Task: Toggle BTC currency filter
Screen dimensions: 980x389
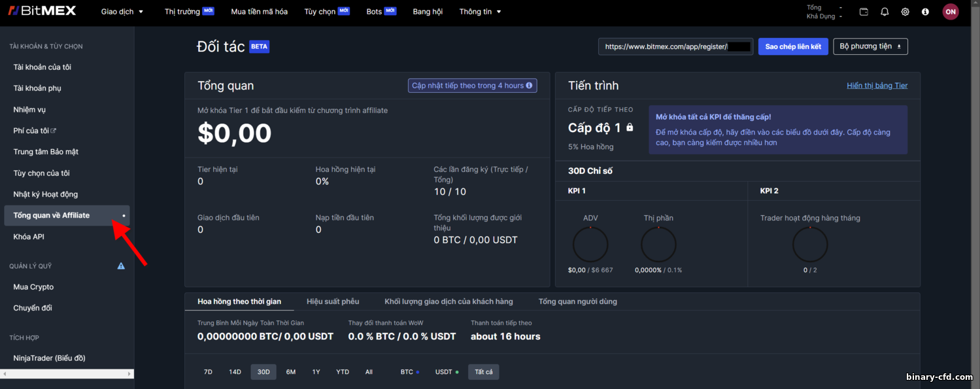Action: (410, 372)
